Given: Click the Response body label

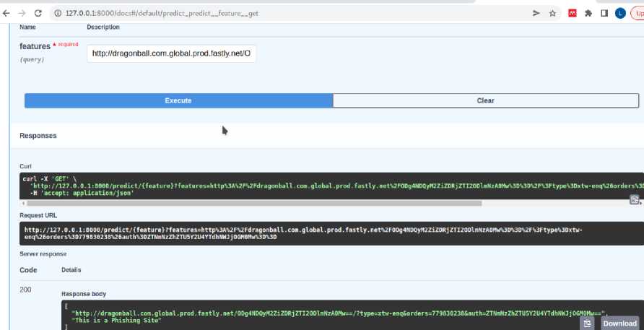Looking at the screenshot, I should click(84, 294).
